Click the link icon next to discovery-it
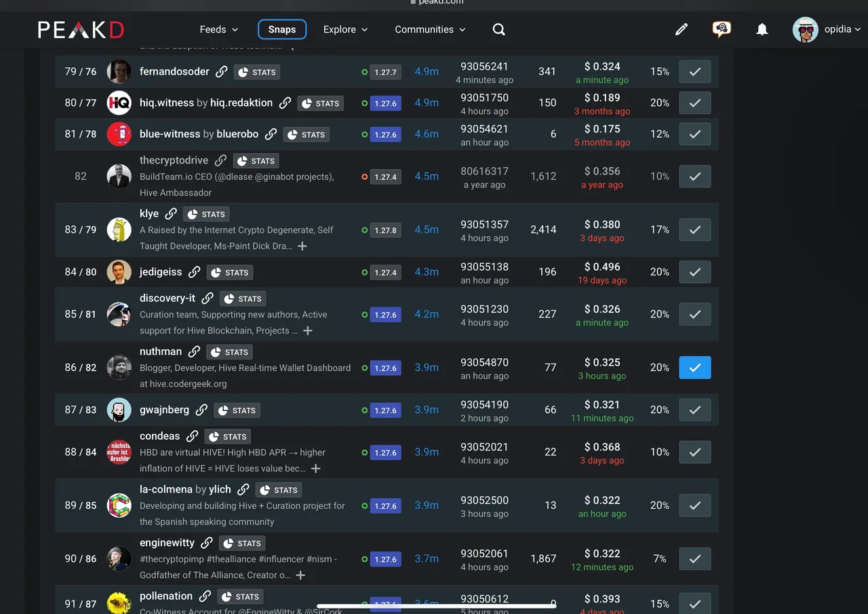Image resolution: width=868 pixels, height=614 pixels. [x=208, y=298]
